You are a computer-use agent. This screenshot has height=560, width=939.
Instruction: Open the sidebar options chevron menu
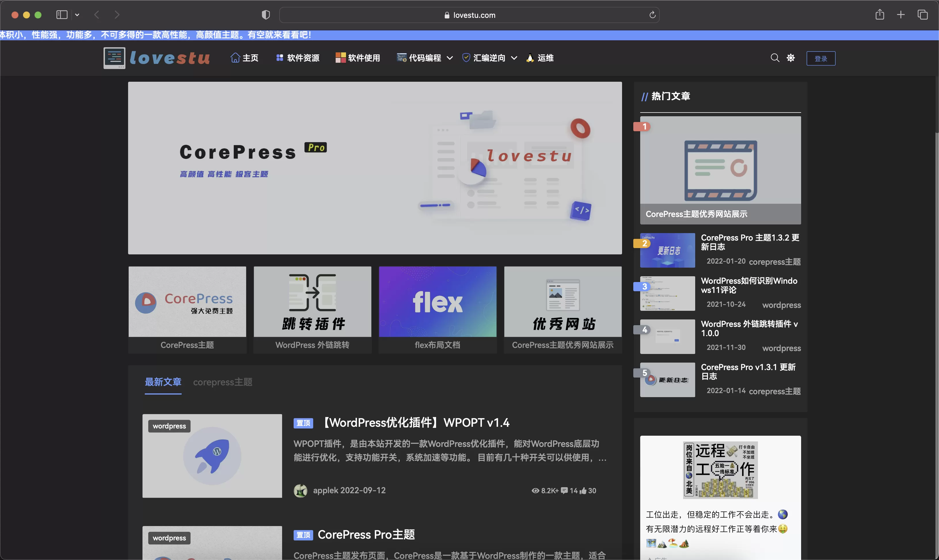click(77, 15)
